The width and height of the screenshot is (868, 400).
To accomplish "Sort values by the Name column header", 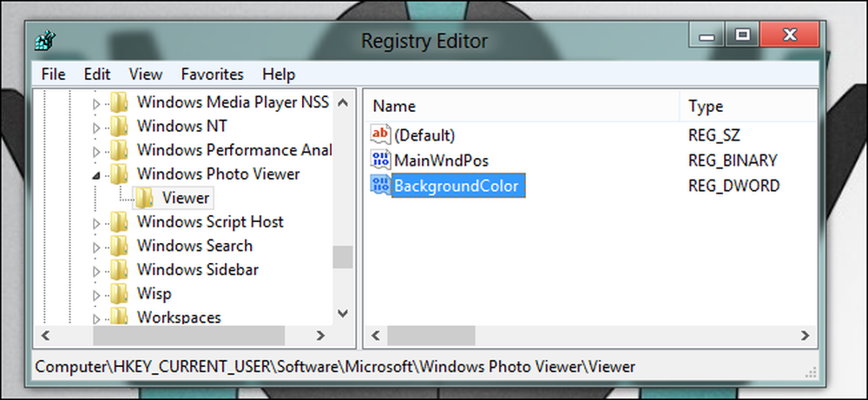I will (522, 106).
